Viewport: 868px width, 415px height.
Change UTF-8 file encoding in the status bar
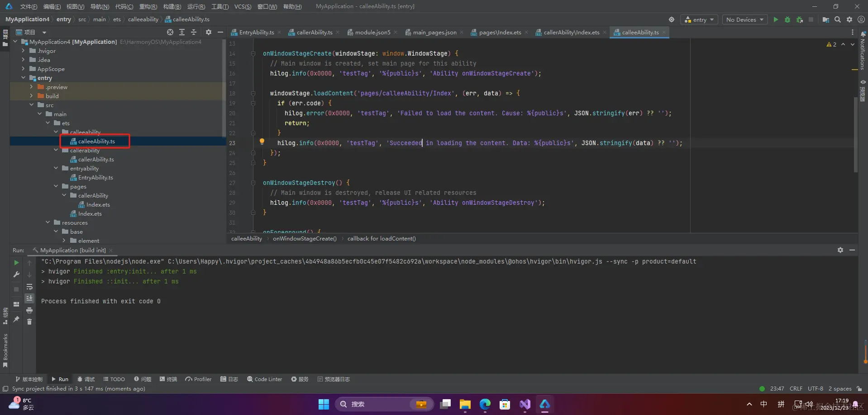(x=816, y=389)
